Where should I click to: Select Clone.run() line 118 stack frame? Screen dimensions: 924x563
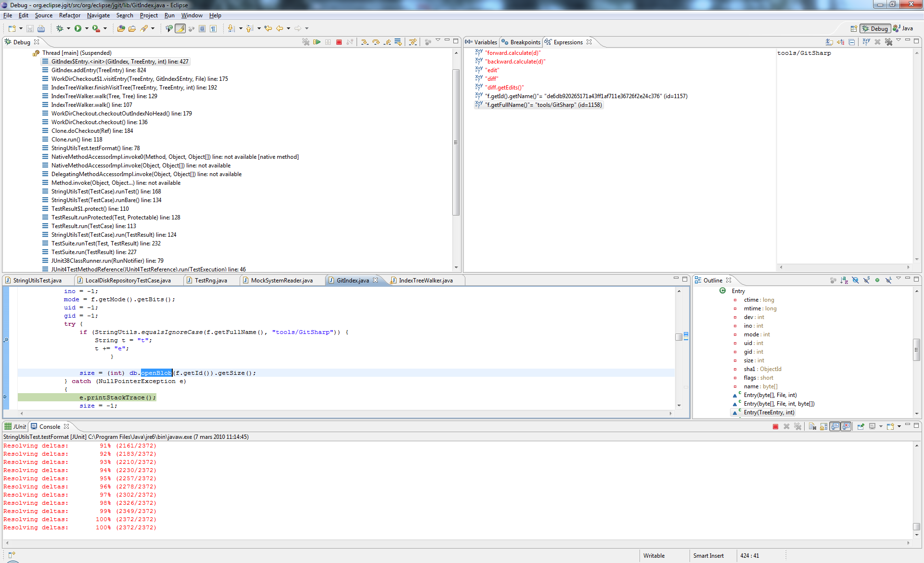[x=77, y=140]
